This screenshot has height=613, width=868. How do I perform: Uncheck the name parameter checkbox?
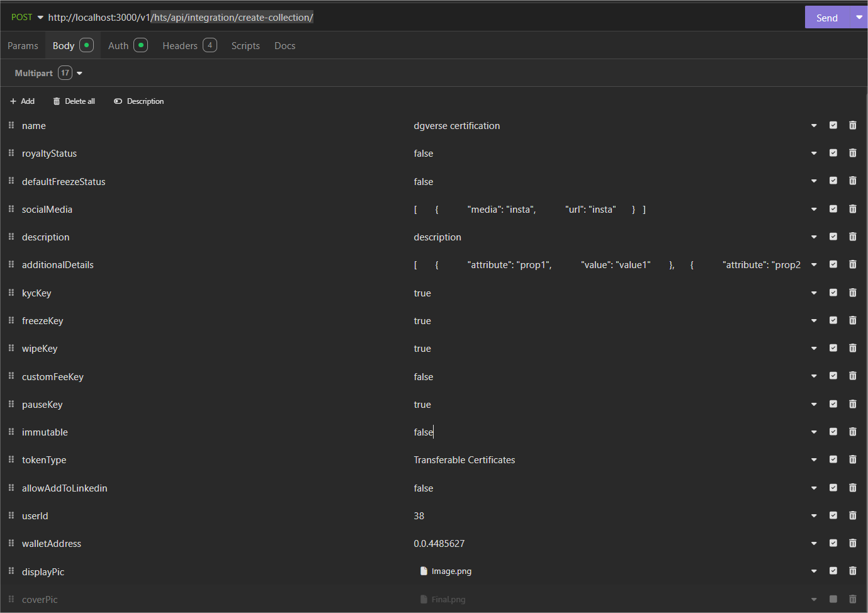pyautogui.click(x=833, y=125)
